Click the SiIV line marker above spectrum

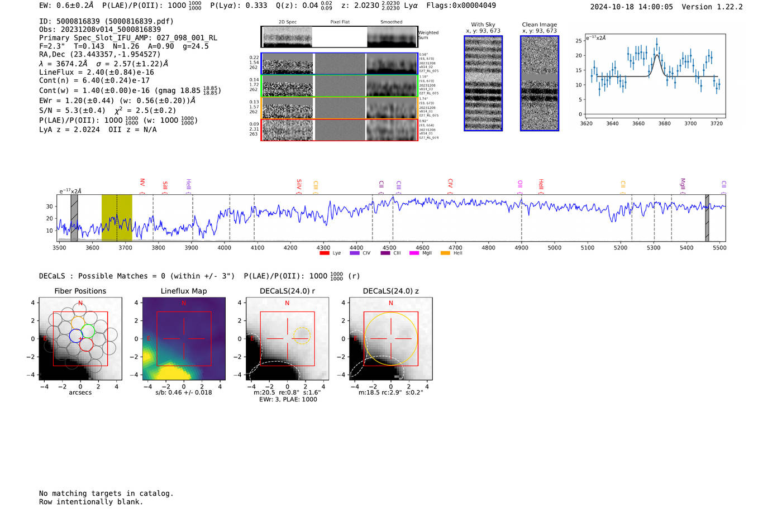tap(299, 186)
